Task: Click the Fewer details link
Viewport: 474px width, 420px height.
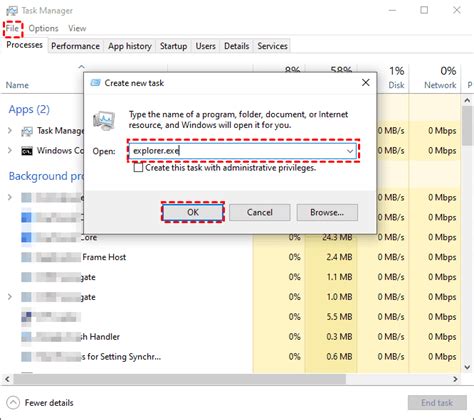Action: point(49,403)
